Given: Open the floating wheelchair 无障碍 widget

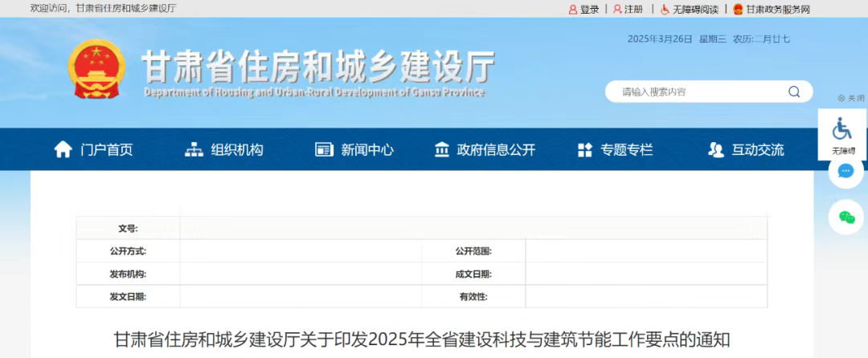Looking at the screenshot, I should click(842, 134).
